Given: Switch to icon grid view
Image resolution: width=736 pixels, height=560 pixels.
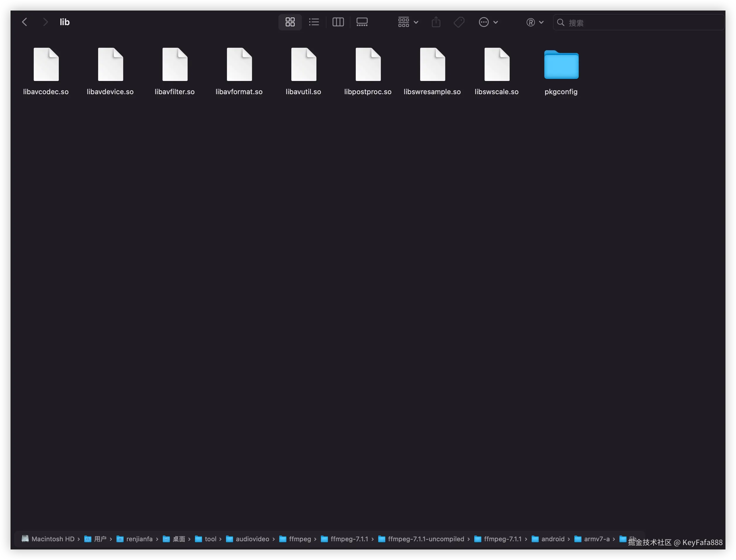Looking at the screenshot, I should 290,22.
